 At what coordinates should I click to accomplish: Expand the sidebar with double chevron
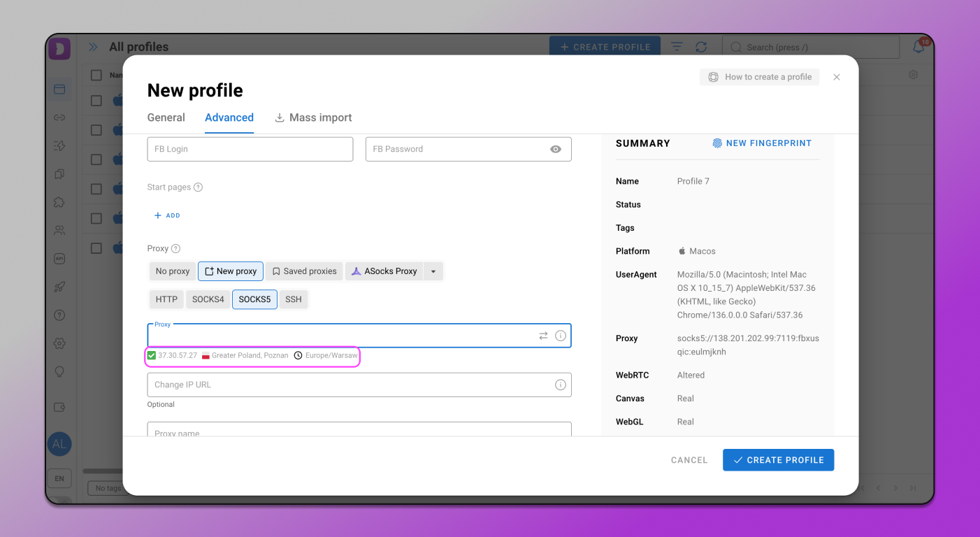pyautogui.click(x=93, y=48)
